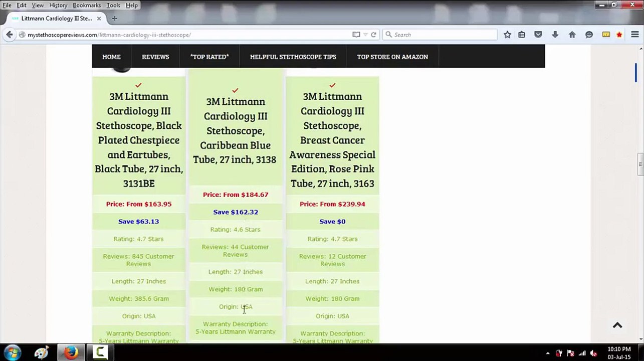Click the site identity globe icon
644x361 pixels.
tap(22, 35)
